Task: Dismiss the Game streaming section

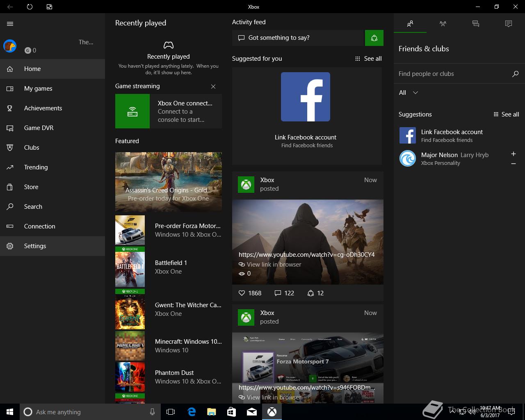Action: (213, 87)
